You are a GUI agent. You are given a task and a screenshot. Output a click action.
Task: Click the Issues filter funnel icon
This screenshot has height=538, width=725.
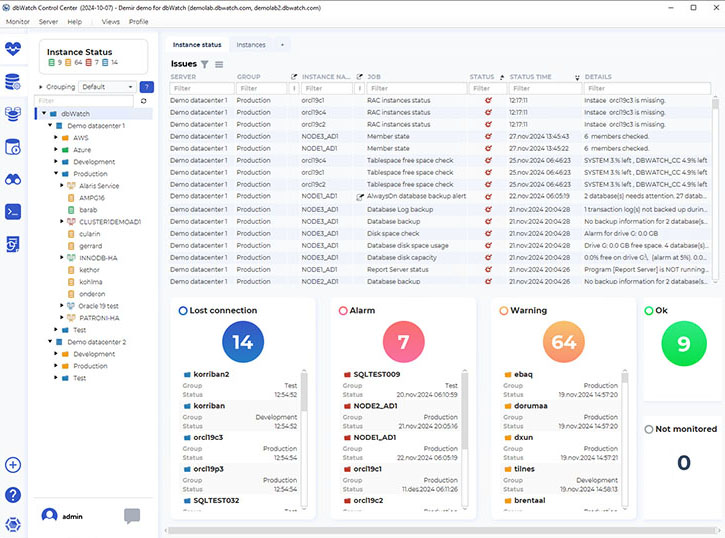pos(205,64)
